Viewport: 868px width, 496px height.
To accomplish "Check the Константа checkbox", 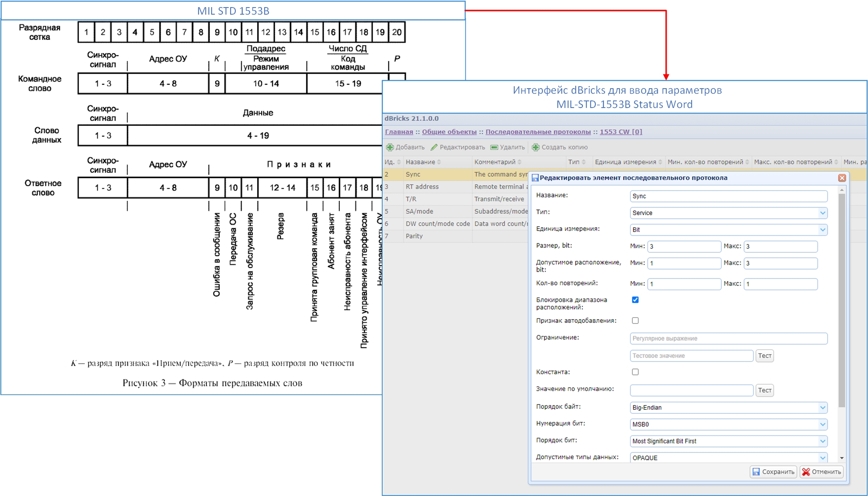I will (635, 372).
